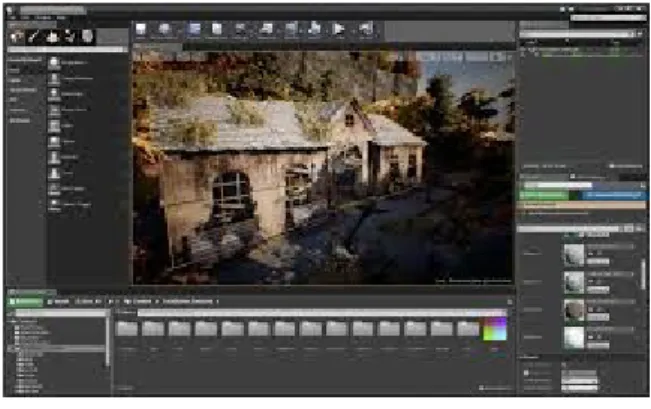
Task: Select the Place mode icon
Action: click(x=17, y=37)
